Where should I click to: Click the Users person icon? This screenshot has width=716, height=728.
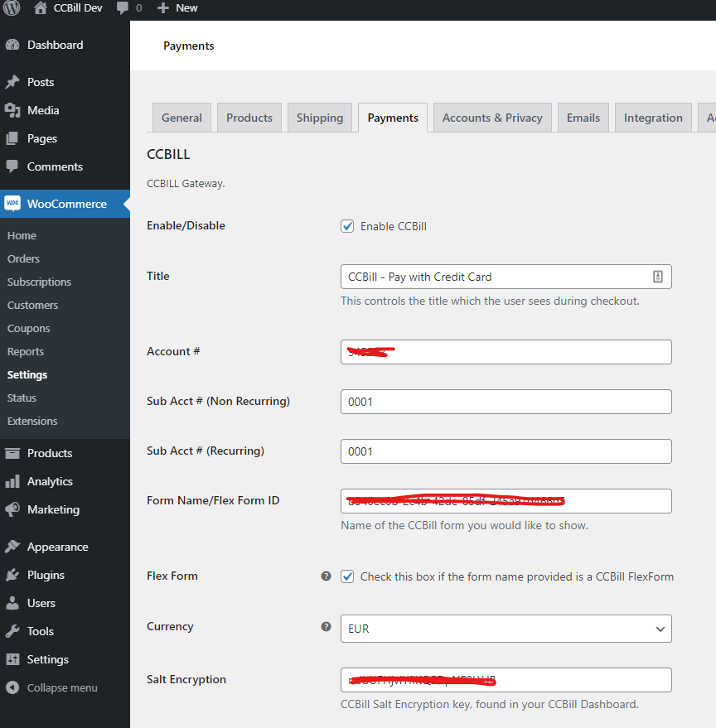tap(12, 603)
